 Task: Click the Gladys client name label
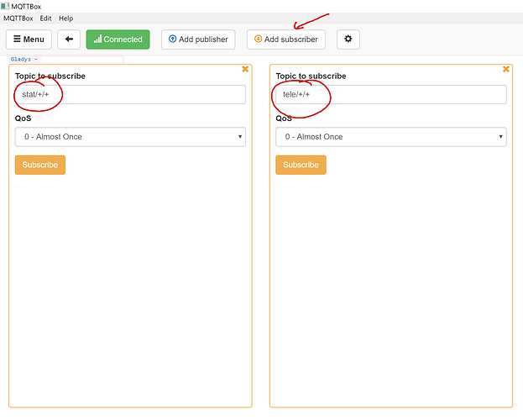24,59
